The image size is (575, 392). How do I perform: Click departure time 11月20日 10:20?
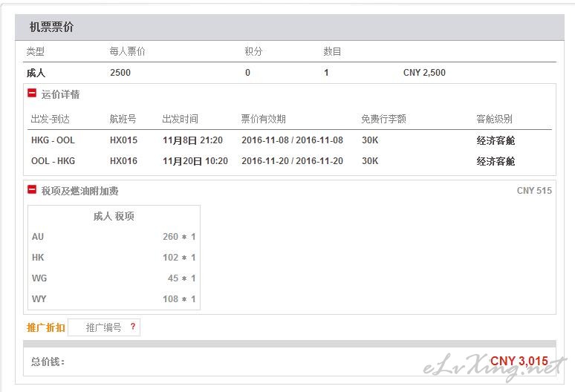[195, 161]
